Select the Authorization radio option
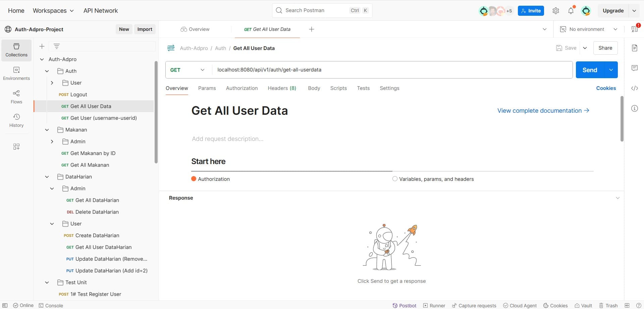The width and height of the screenshot is (644, 309). click(194, 179)
